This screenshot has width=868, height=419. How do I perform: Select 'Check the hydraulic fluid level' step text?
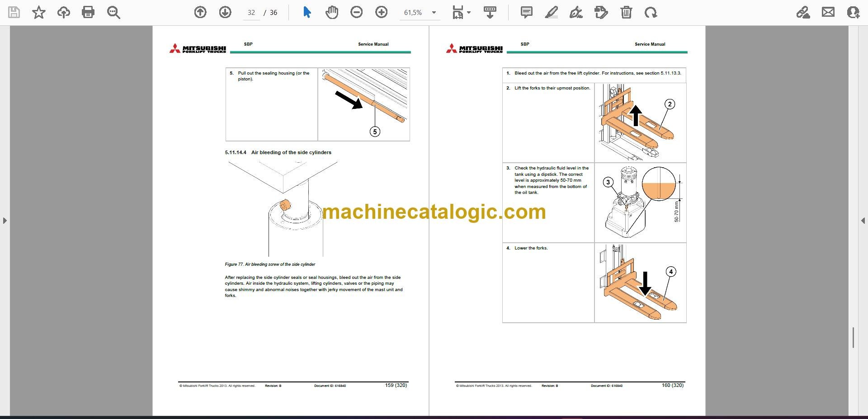pos(552,180)
